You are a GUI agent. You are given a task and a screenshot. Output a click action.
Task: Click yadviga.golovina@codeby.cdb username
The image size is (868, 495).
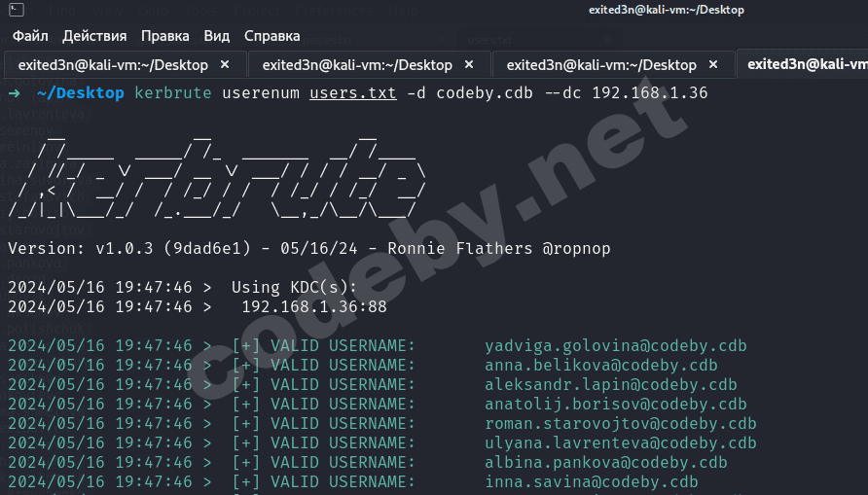tap(616, 346)
